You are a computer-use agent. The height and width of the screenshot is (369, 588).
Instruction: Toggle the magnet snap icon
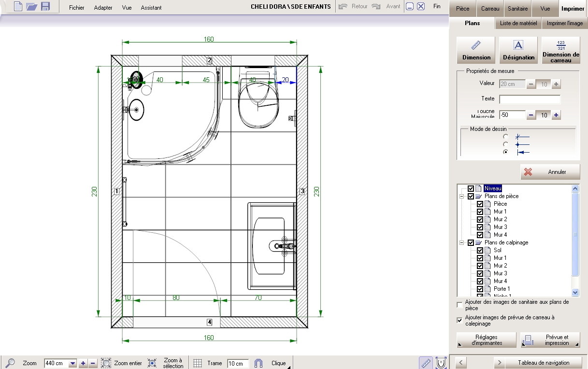pos(258,363)
